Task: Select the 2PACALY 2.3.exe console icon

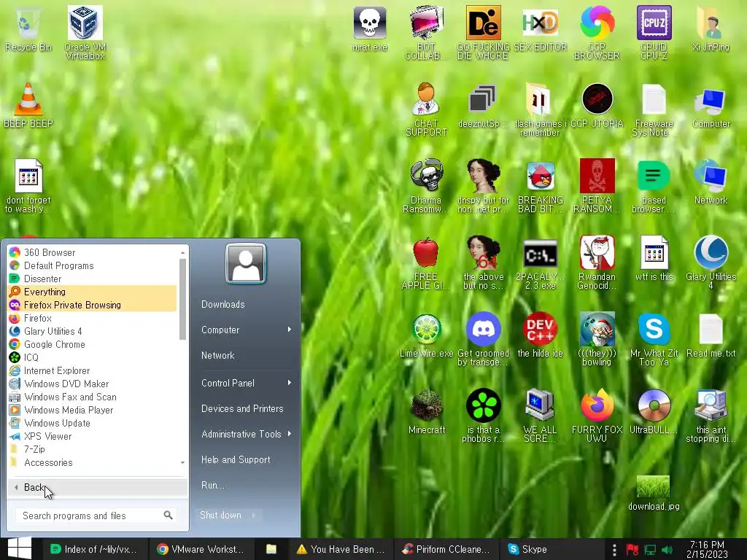Action: click(540, 262)
